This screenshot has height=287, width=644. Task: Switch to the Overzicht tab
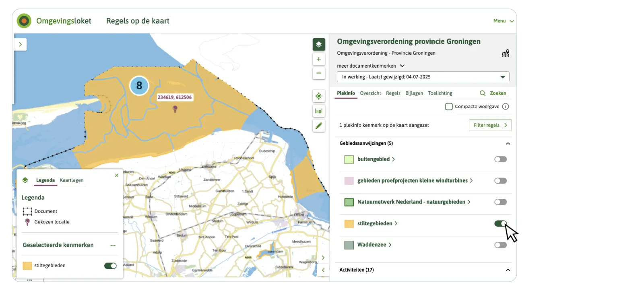click(x=370, y=93)
